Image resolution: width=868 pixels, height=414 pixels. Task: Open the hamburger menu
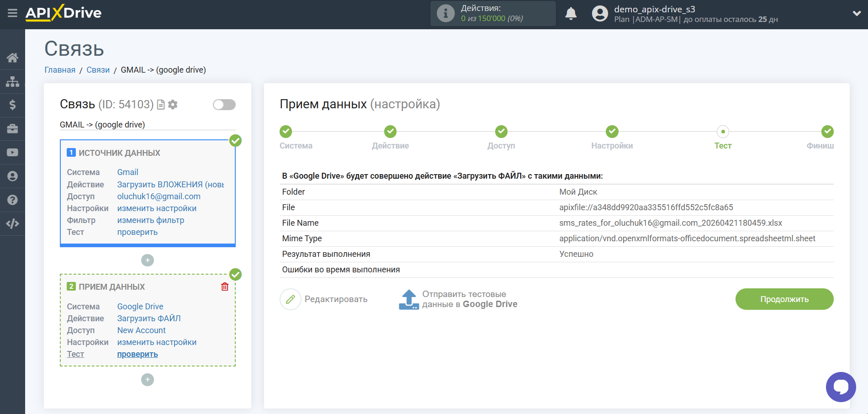12,13
